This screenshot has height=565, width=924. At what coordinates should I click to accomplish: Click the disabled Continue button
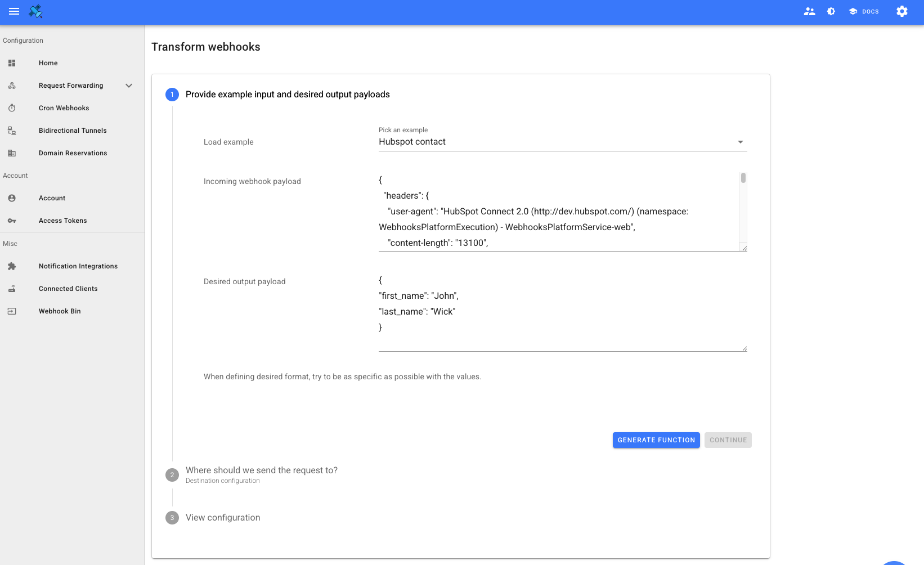click(728, 440)
